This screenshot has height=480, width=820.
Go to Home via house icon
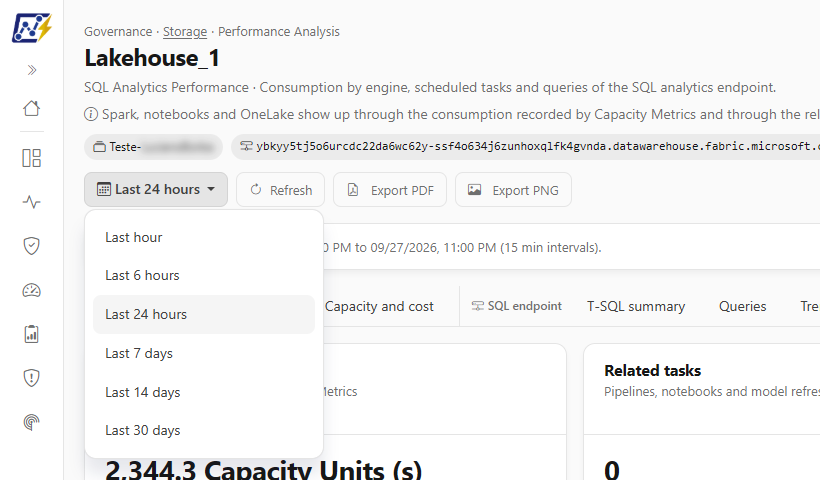pos(31,108)
